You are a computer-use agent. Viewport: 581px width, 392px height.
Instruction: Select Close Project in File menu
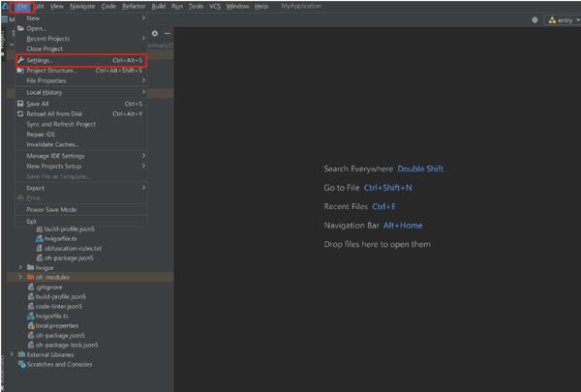[46, 47]
